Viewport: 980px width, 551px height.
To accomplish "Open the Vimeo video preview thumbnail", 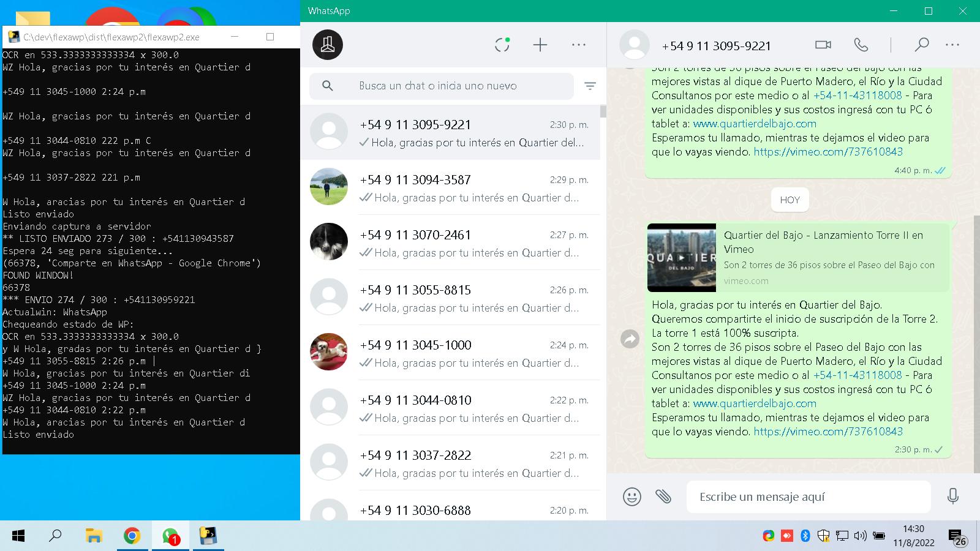I will (x=682, y=258).
